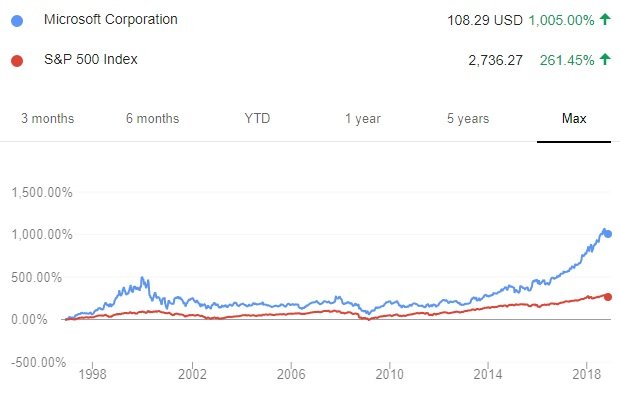620x397 pixels.
Task: Click the 1998 x-axis year label
Action: [93, 374]
